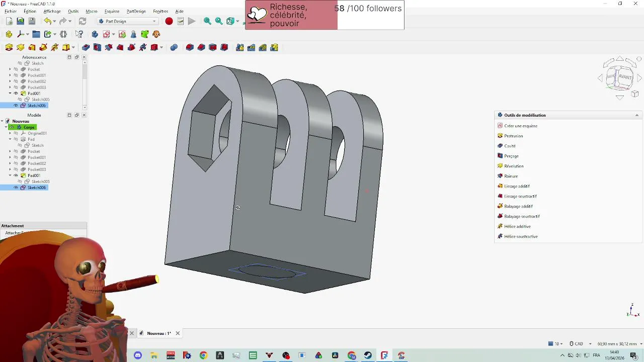Click the undo arrow icon
Screen dimensions: 644x362
[47, 21]
